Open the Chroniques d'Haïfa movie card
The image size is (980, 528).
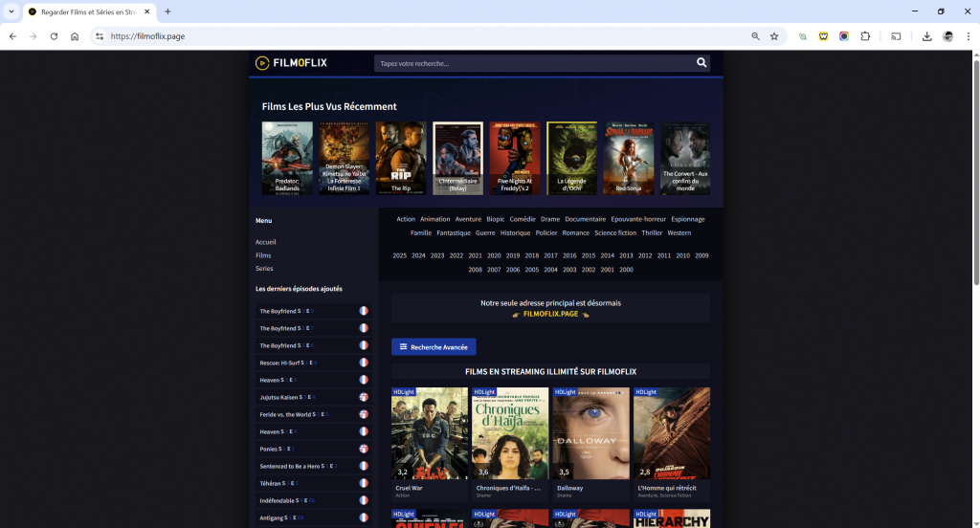point(510,444)
